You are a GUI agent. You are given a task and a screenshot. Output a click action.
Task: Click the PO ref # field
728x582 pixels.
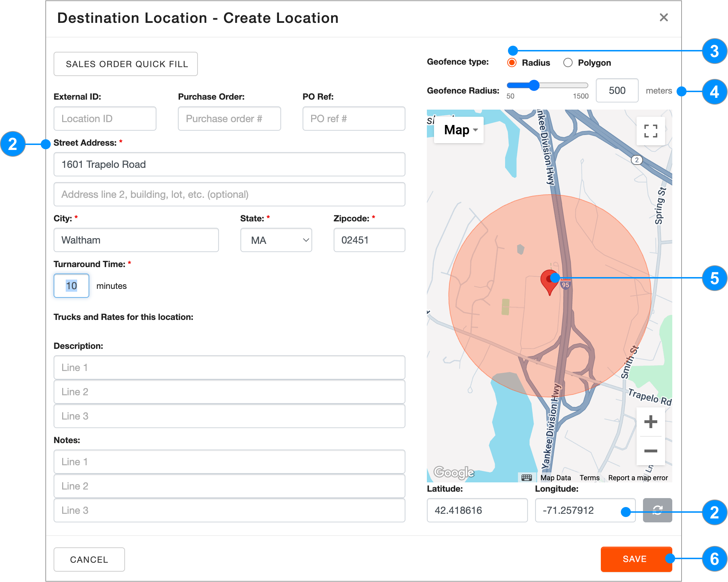[354, 119]
